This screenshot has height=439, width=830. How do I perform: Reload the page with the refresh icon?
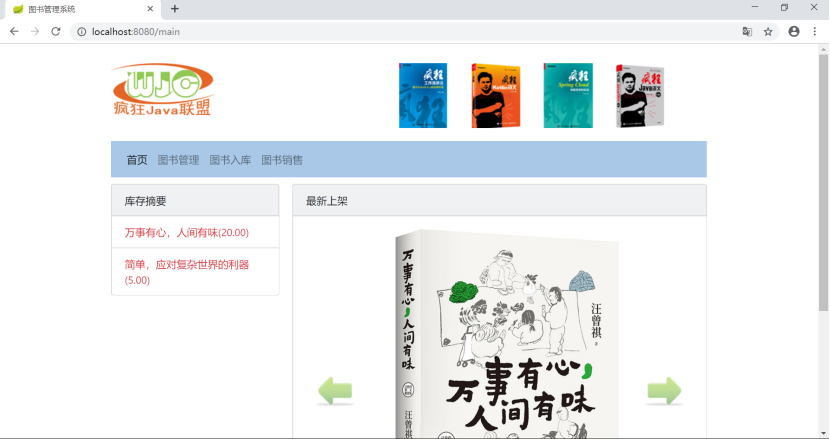56,32
